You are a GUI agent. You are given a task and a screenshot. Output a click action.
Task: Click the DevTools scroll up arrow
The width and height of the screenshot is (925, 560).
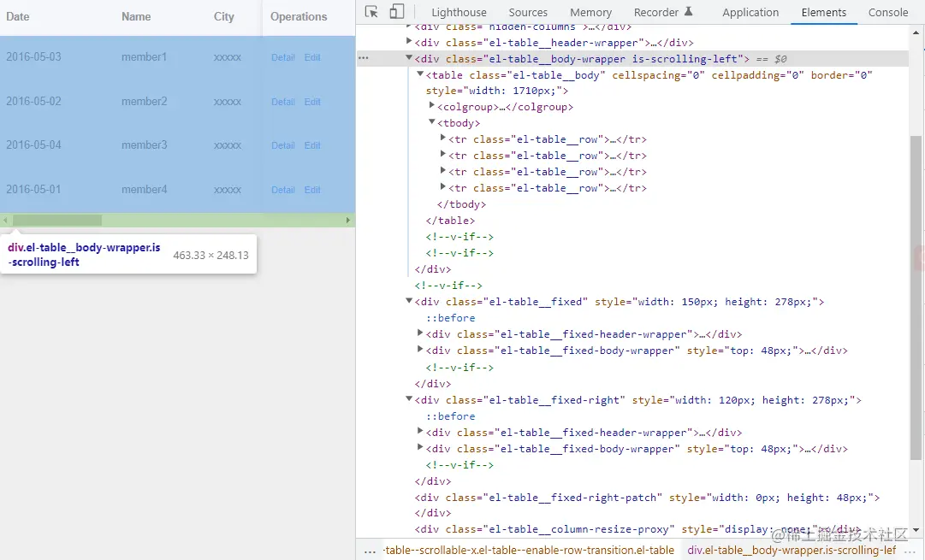916,32
